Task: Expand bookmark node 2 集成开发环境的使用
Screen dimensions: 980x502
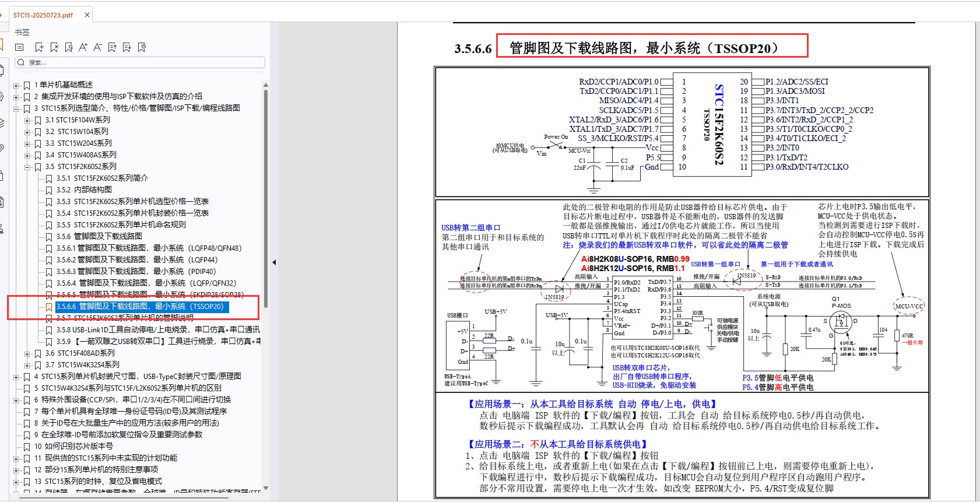Action: 16,97
